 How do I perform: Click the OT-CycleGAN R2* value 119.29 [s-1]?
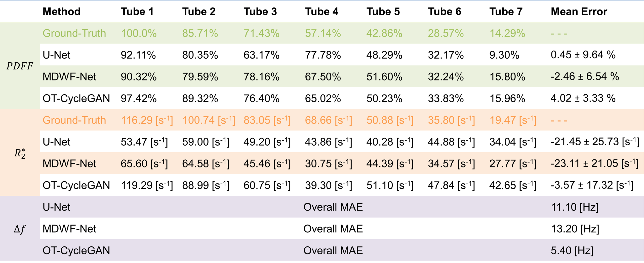pos(147,185)
